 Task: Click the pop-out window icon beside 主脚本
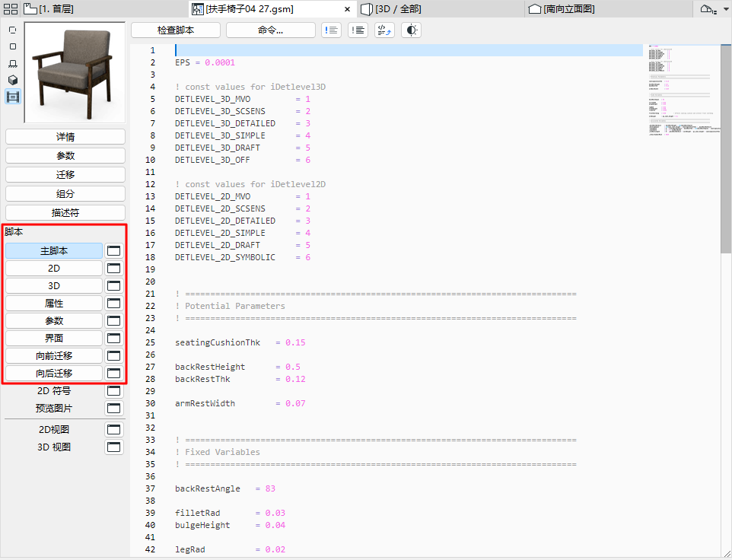coord(113,250)
